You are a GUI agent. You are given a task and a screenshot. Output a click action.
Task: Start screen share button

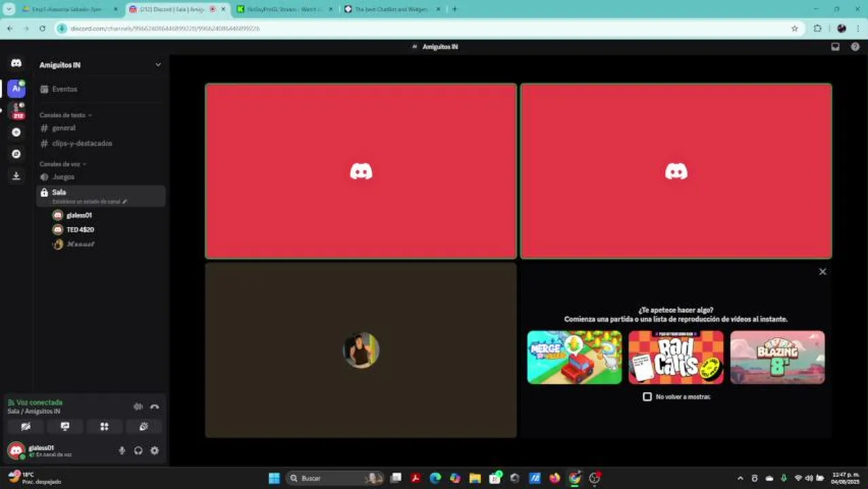[x=65, y=427]
